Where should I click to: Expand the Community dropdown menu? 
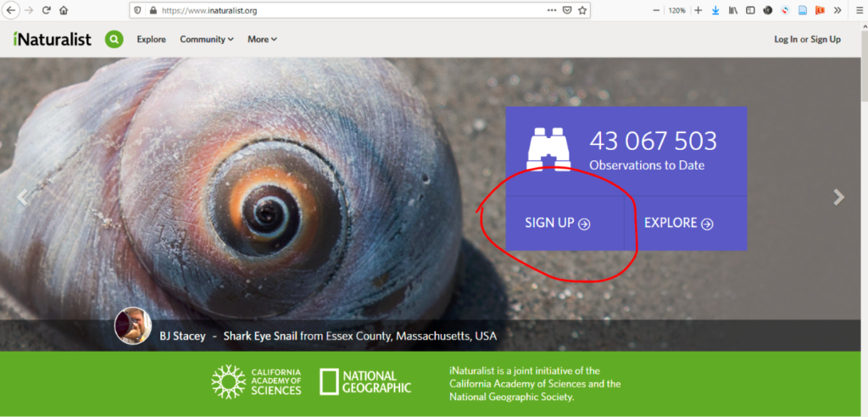(206, 39)
